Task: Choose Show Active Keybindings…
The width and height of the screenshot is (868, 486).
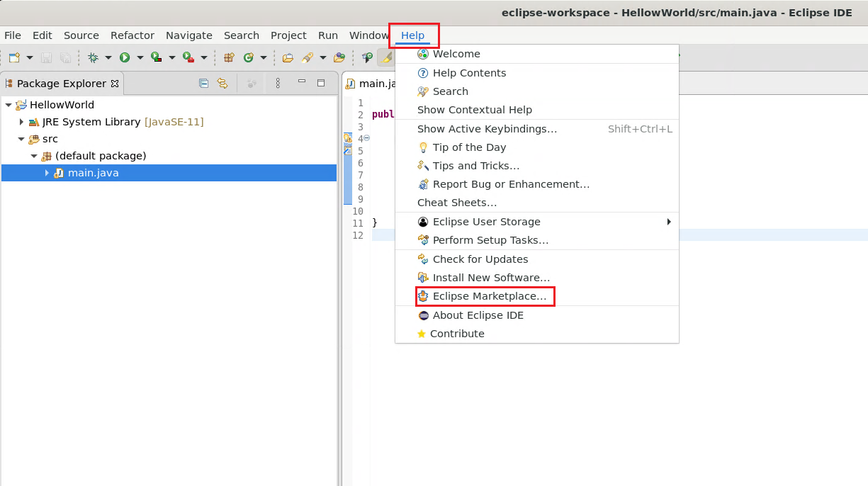Action: 537,129
